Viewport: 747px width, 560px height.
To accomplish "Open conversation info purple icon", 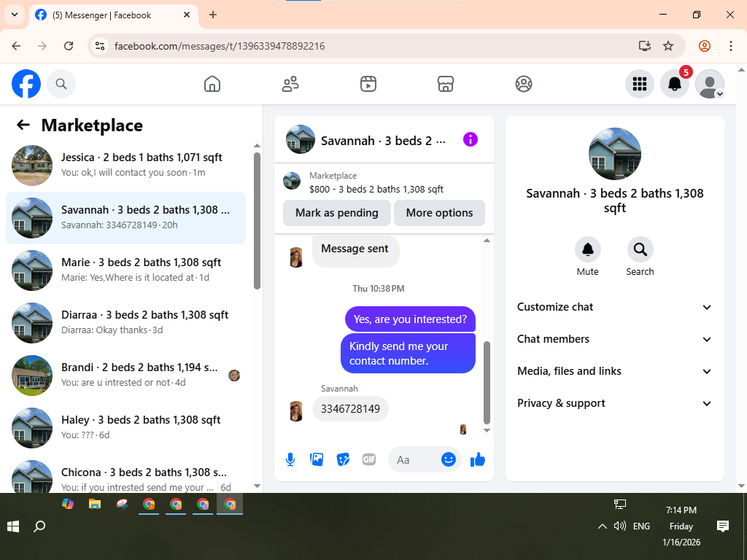I will click(471, 139).
